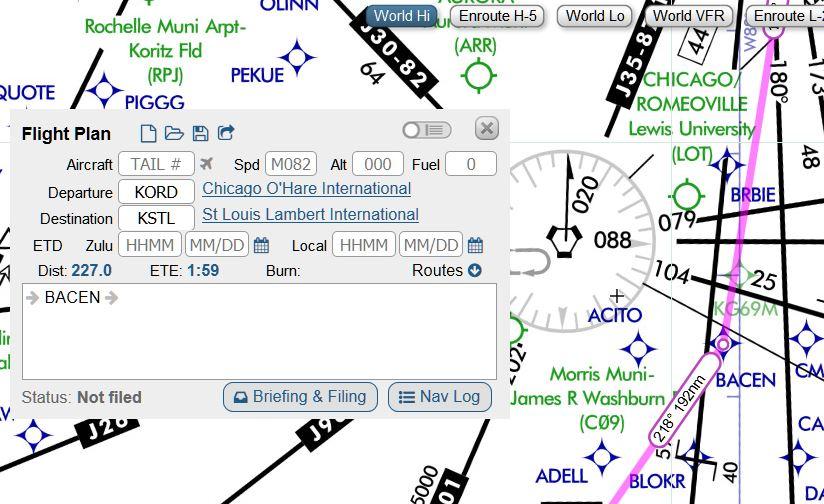Open St Louis Lambert International link
The height and width of the screenshot is (504, 824).
[x=310, y=214]
